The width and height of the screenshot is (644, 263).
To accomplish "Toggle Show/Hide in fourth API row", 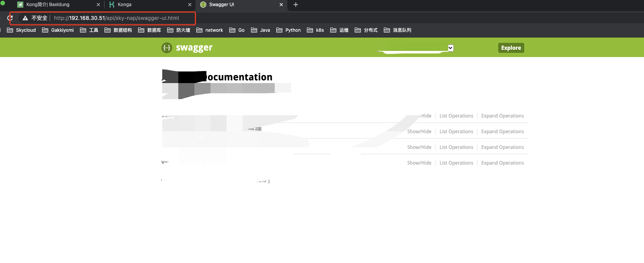I will tap(419, 163).
